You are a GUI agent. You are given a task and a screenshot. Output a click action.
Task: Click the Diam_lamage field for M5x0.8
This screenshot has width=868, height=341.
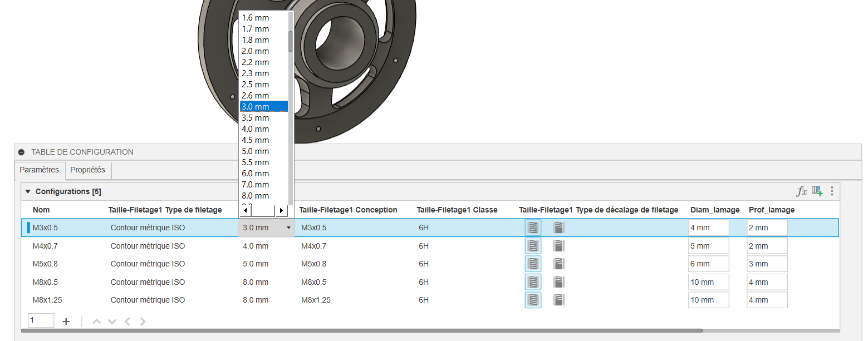pyautogui.click(x=708, y=264)
